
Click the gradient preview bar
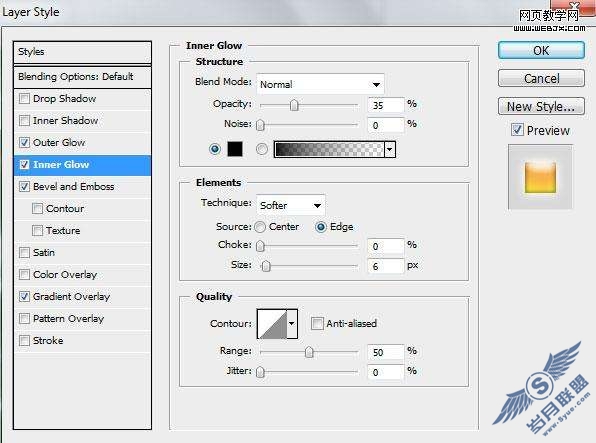click(x=329, y=149)
